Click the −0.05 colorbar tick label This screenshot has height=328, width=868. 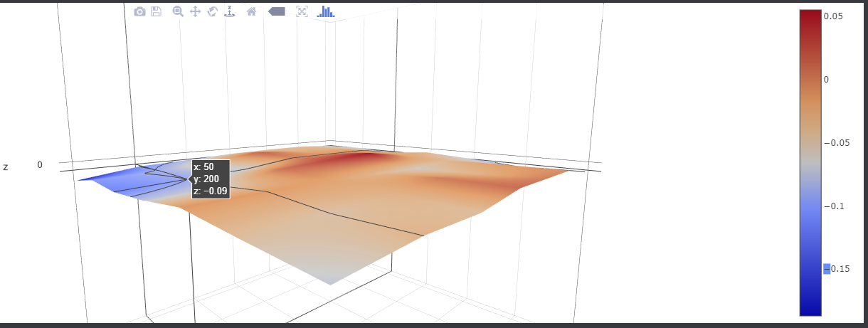tap(836, 143)
